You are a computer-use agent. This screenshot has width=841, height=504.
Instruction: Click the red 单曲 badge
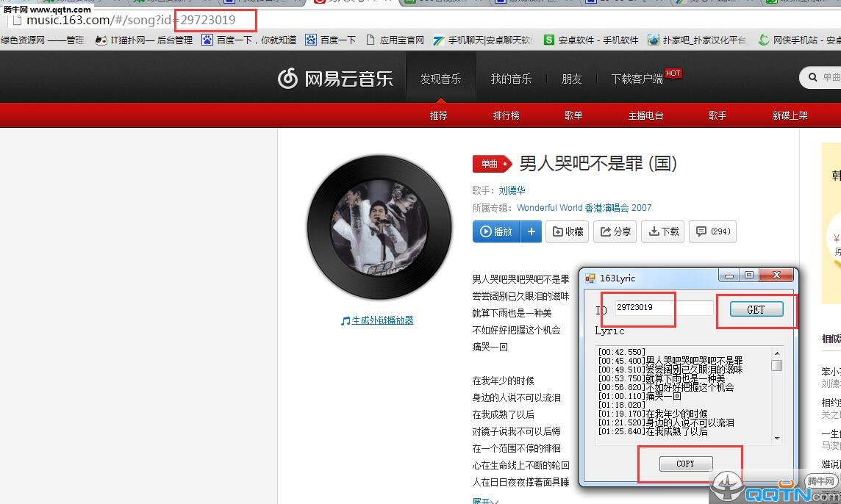492,164
